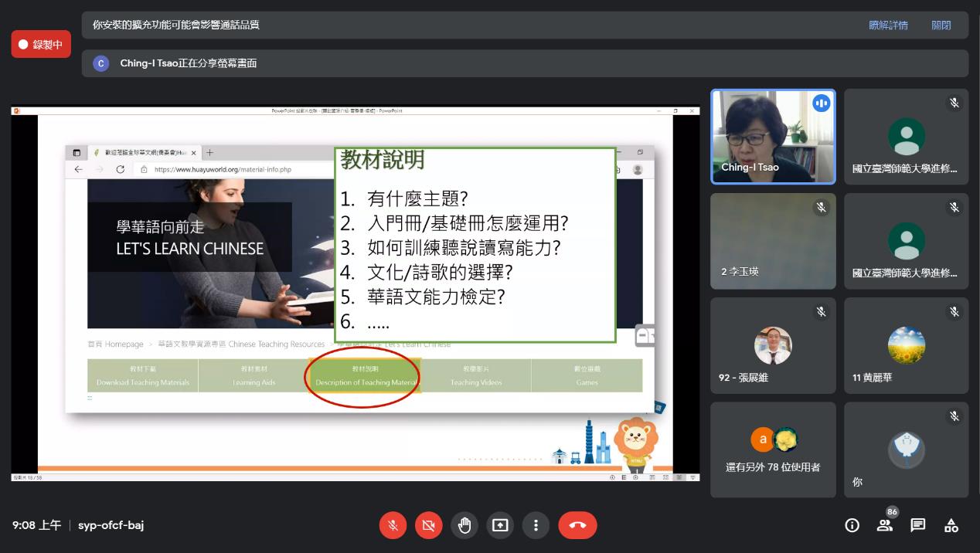Open the in-call chat panel

click(917, 525)
